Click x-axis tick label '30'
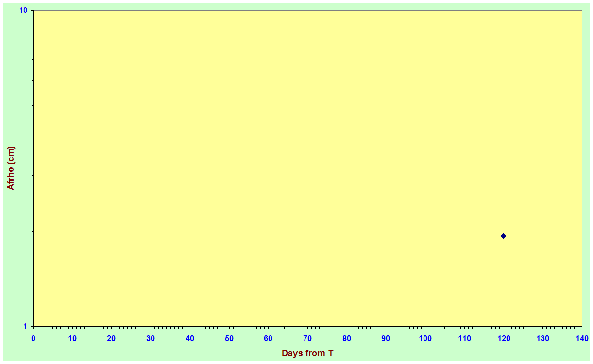This screenshot has height=364, width=593. (x=151, y=338)
